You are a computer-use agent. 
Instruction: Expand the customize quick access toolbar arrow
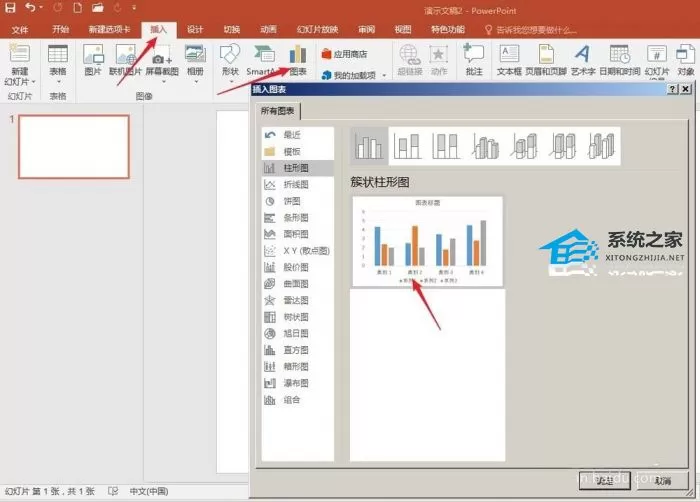click(134, 8)
